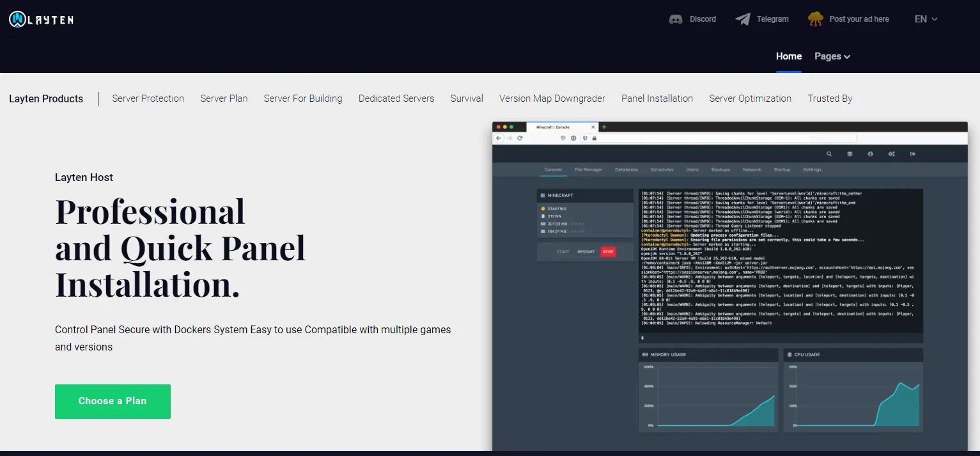Viewport: 980px width, 456px height.
Task: Open the Backups tab in the panel screenshot
Action: coord(720,169)
